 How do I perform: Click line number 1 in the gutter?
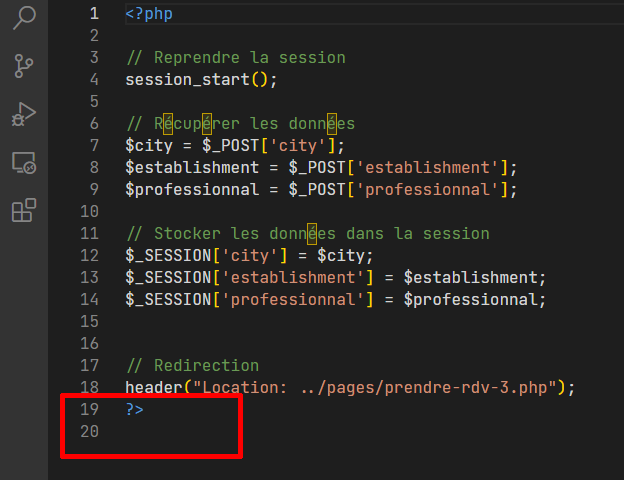(94, 14)
